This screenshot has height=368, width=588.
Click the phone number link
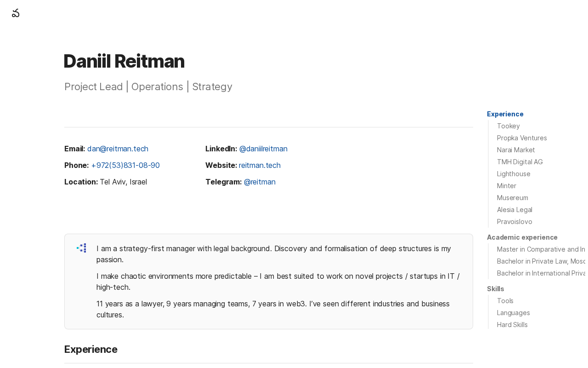click(125, 165)
